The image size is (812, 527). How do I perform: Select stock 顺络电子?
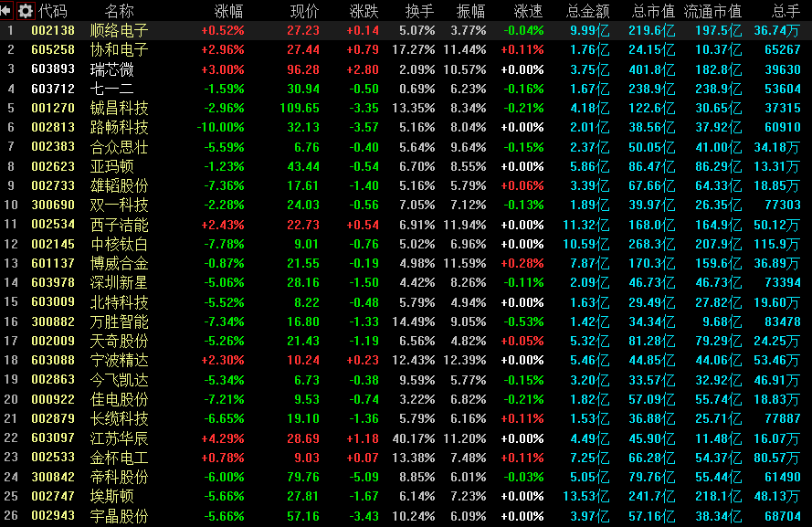point(119,30)
